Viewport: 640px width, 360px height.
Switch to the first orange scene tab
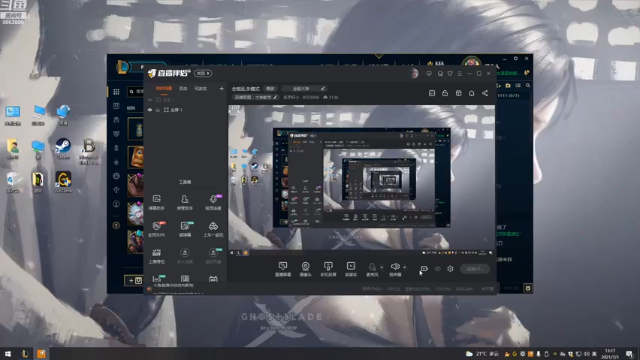click(164, 89)
